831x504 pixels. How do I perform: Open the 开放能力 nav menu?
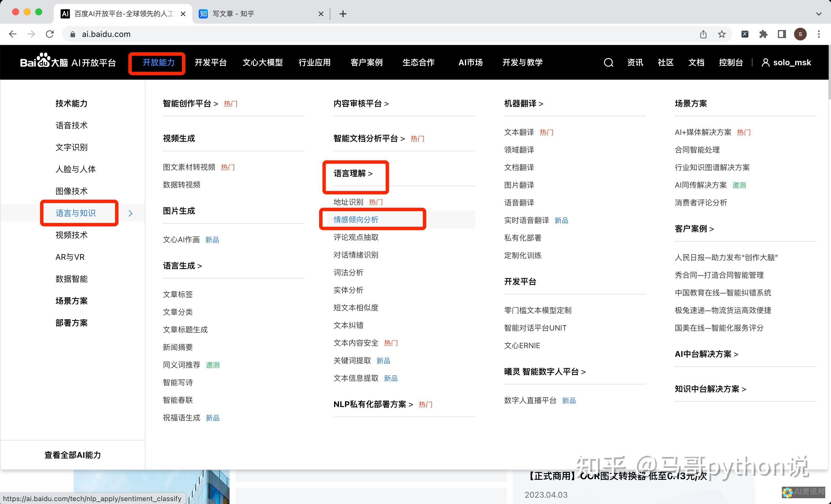click(x=159, y=62)
